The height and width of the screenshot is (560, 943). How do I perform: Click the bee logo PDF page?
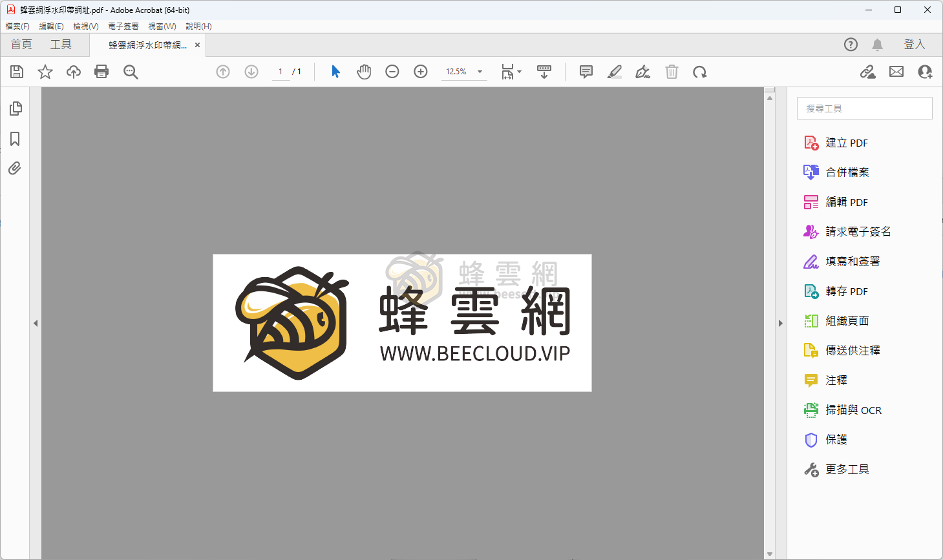(x=402, y=323)
